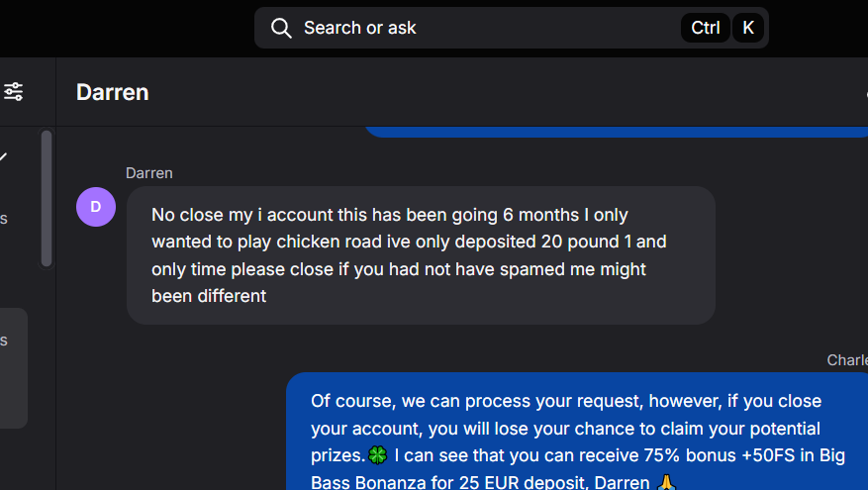Click the Darren sender name label
This screenshot has width=868, height=490.
pos(149,173)
